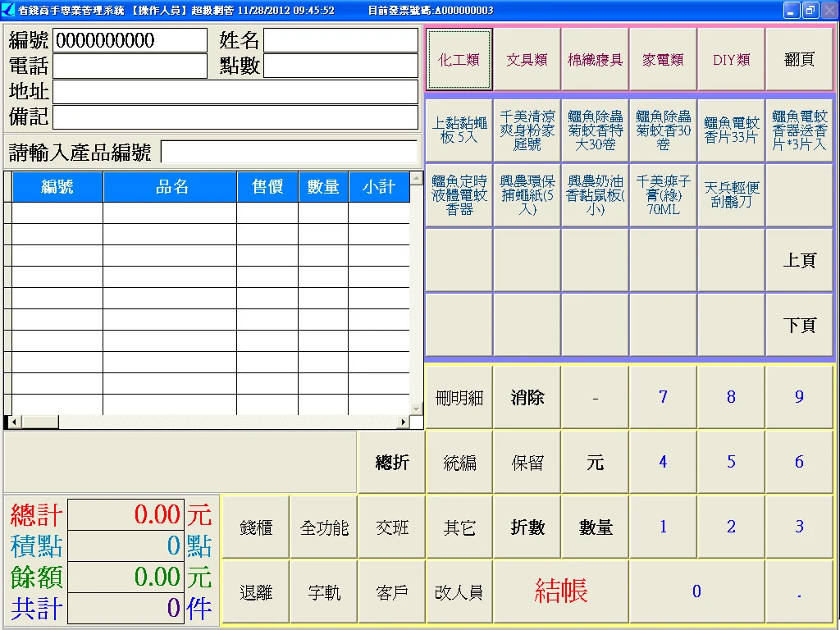Select the 鱷魚電蚊香片33片 product

point(730,130)
